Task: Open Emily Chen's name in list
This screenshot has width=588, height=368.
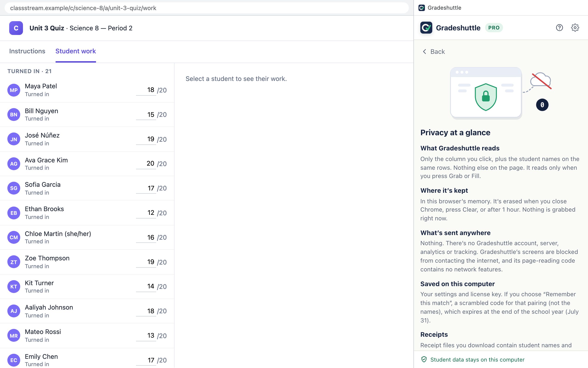Action: 41,356
